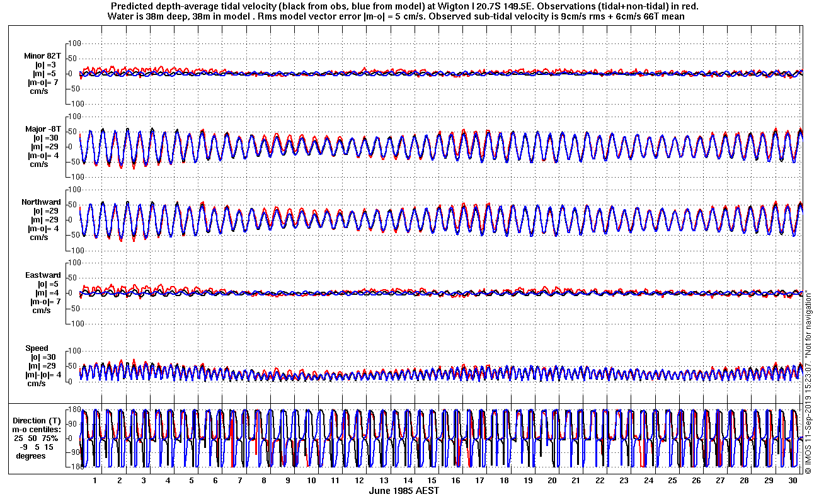
Task: Click the '-9 5 15' centile values
Action: [x=37, y=447]
